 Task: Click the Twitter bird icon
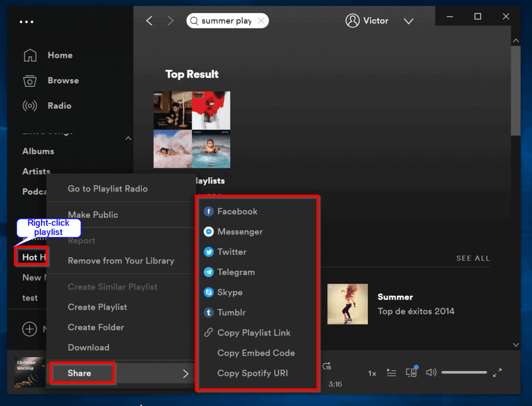point(209,252)
